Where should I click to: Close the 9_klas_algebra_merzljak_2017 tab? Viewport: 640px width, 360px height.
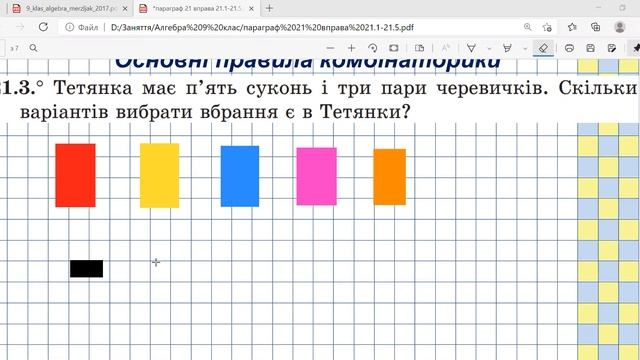(125, 8)
